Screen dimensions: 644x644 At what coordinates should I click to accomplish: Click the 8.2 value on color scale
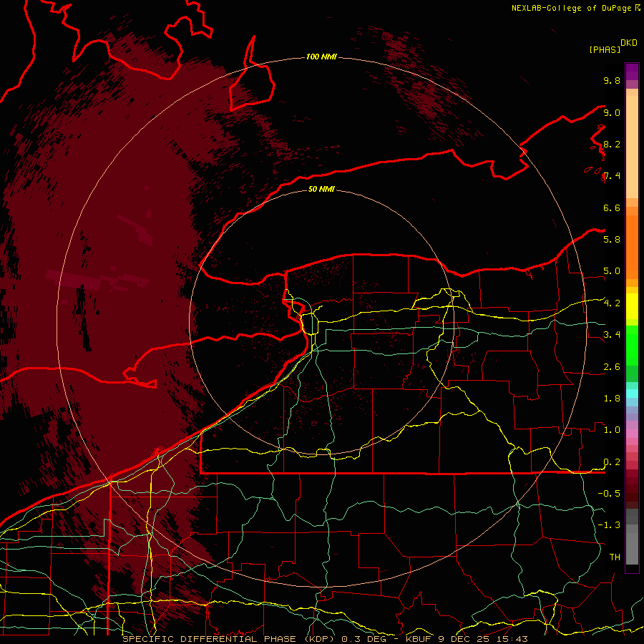tap(612, 144)
